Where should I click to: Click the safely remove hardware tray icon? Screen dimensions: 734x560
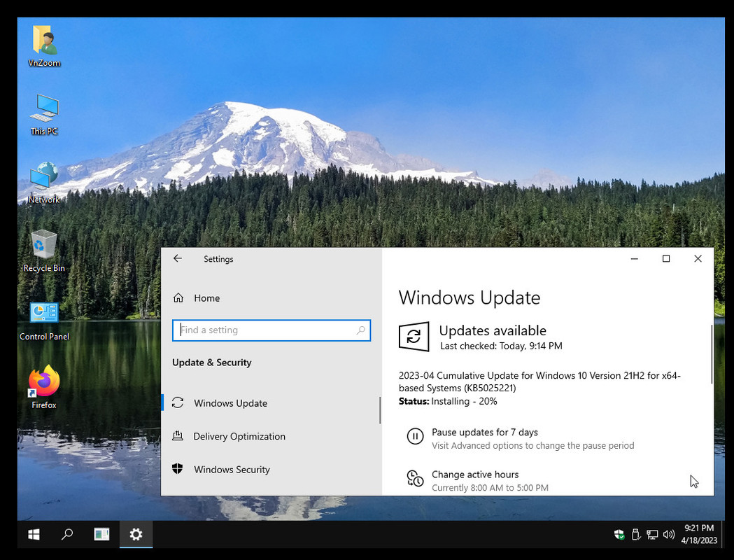coord(636,534)
